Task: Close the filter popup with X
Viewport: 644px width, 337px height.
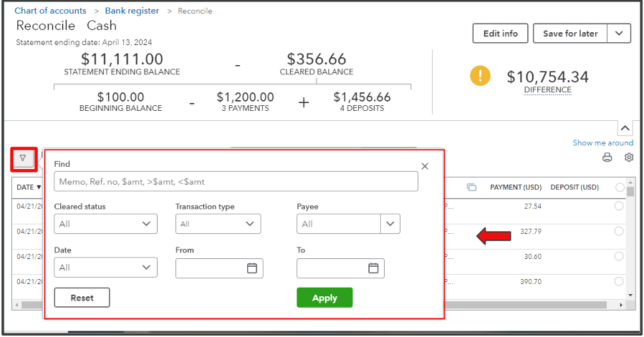Action: (x=425, y=166)
